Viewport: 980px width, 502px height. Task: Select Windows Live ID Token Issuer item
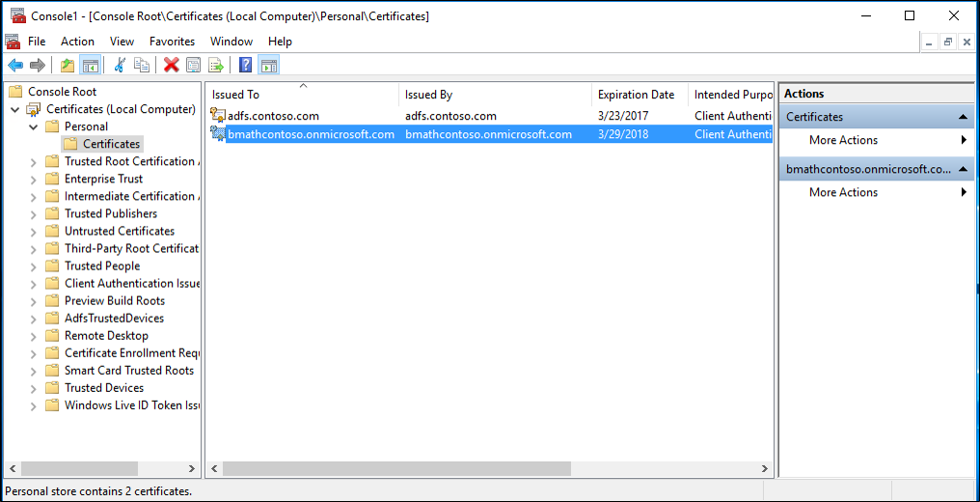click(x=132, y=405)
